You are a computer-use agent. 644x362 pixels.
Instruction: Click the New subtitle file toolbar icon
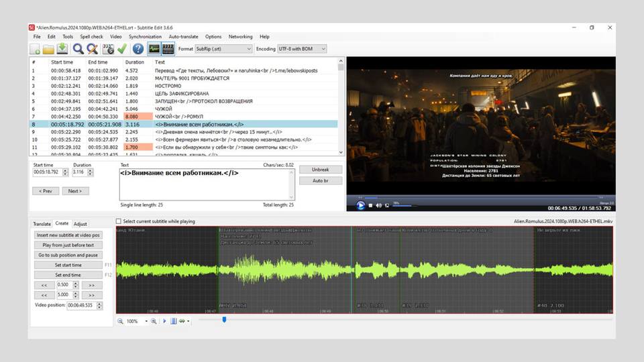click(x=35, y=49)
